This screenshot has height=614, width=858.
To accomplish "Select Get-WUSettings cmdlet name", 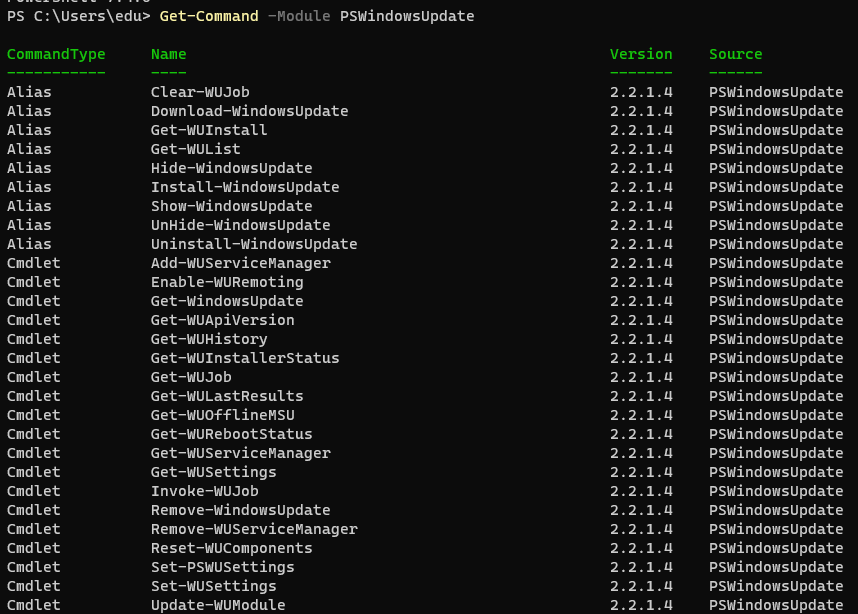I will (x=213, y=472).
